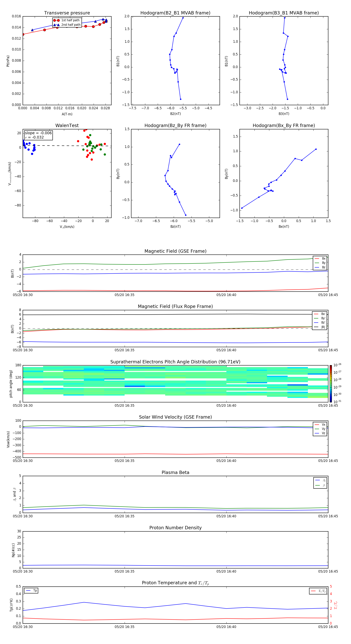This screenshot has width=351, height=644.
Task: Click the 'Magnetic Field (GSE Frame)' title
Action: click(175, 251)
